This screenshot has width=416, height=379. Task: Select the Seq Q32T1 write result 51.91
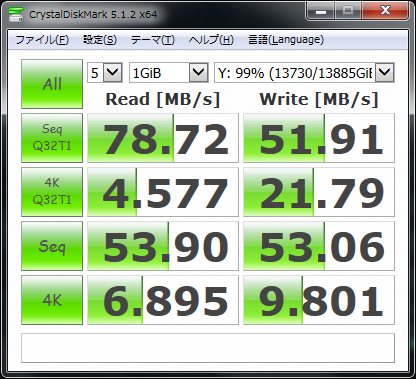coord(319,138)
